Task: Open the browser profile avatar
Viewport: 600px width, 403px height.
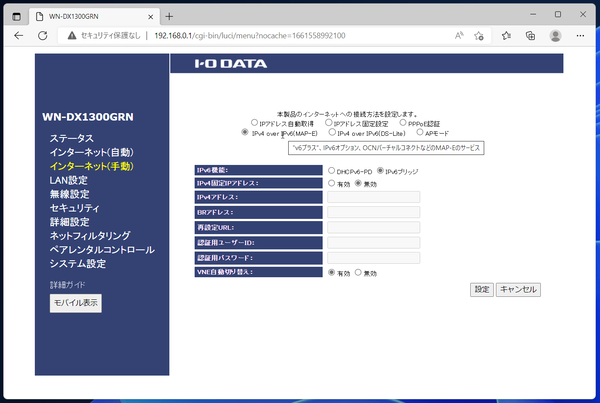Action: pyautogui.click(x=556, y=35)
